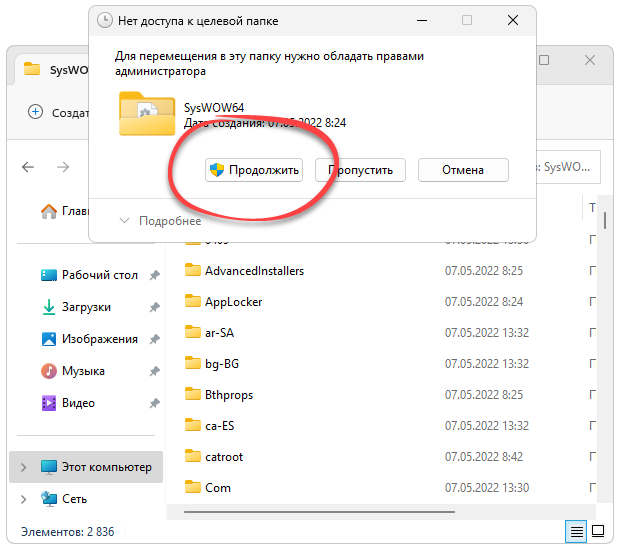Viewport: 618px width, 547px height.
Task: Close the Explorer window
Action: (x=590, y=60)
